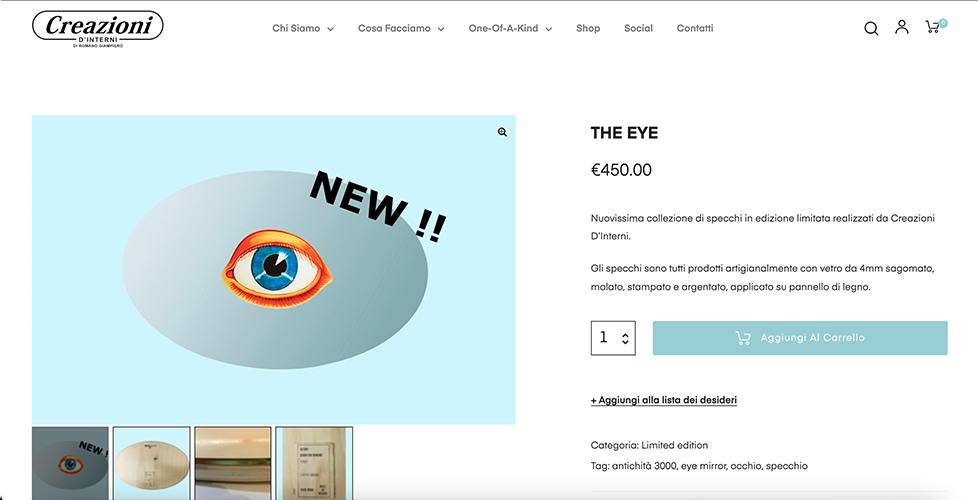Open the Shop menu item

(588, 28)
